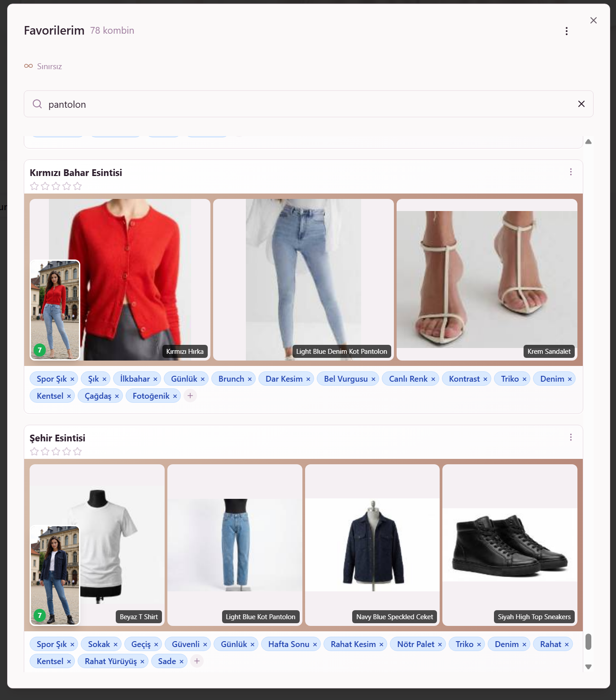Click the Rahat Kesim tag label

(354, 644)
